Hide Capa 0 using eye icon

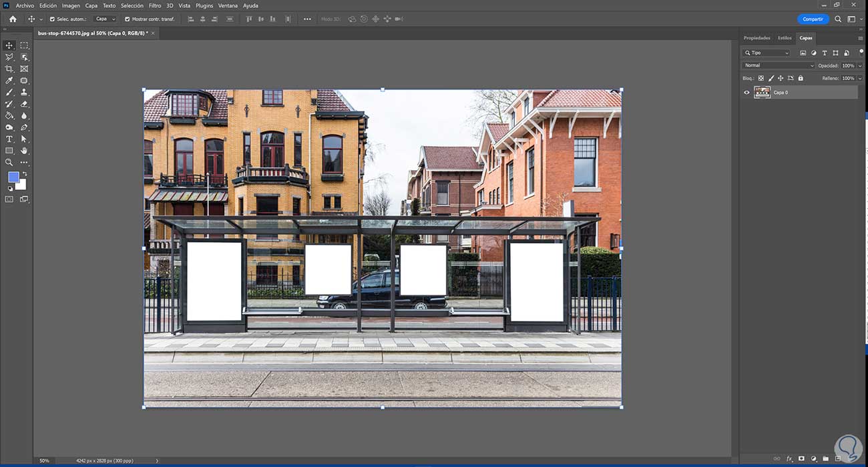point(746,93)
